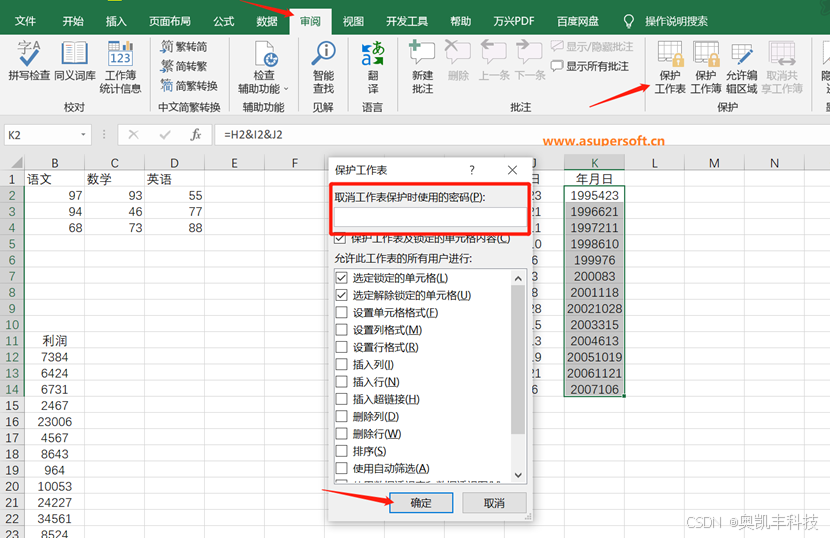The image size is (830, 538).
Task: Enable 设置单元格格式 checkbox
Action: (x=341, y=312)
